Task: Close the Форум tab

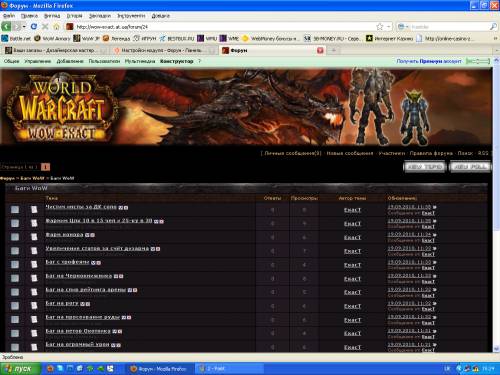Action: pyautogui.click(x=320, y=50)
